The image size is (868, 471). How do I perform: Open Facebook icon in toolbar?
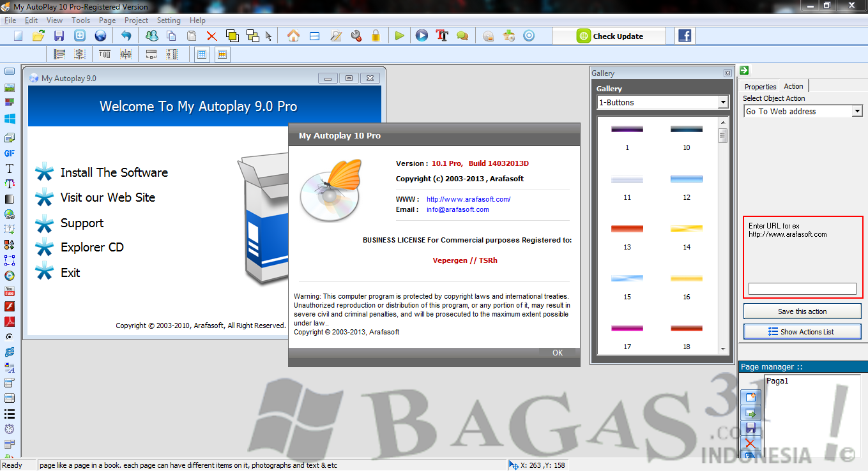685,36
